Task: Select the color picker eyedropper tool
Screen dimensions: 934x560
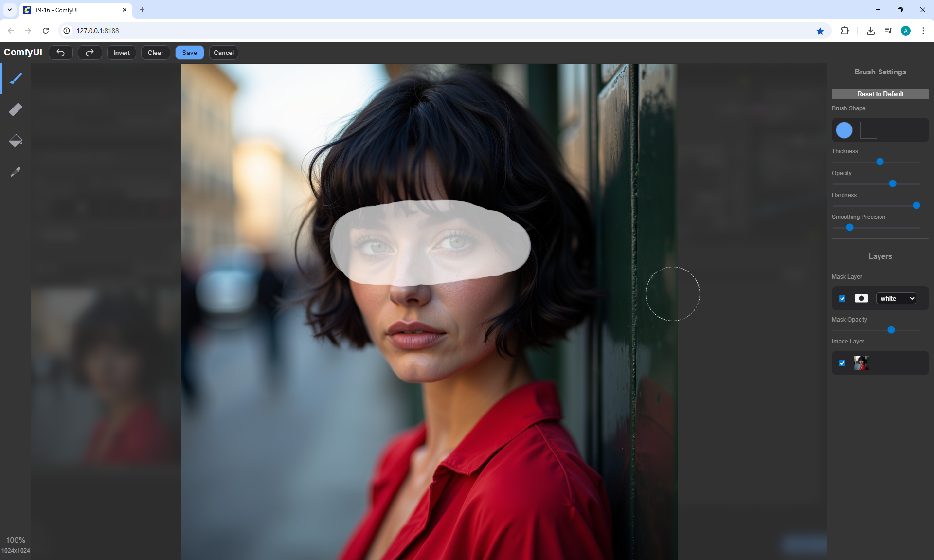Action: [16, 172]
